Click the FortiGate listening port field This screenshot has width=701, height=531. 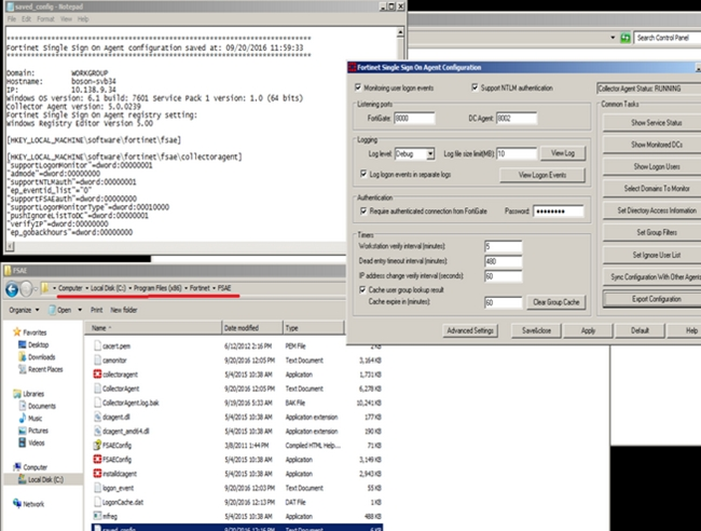tap(406, 119)
